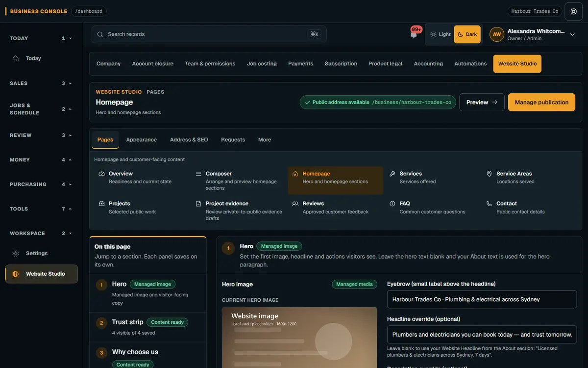Viewport: 588px width, 368px height.
Task: Switch to the Dark theme
Action: pos(467,34)
